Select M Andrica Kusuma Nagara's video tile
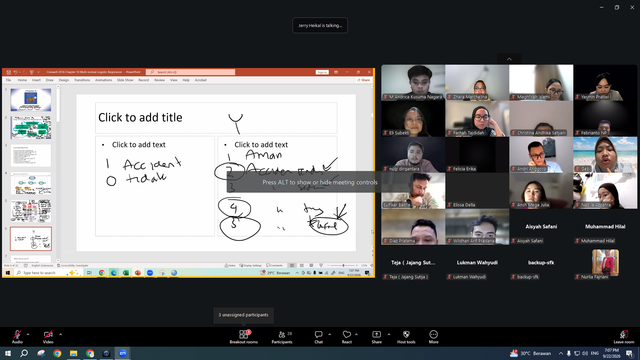The height and width of the screenshot is (360, 640). 413,82
